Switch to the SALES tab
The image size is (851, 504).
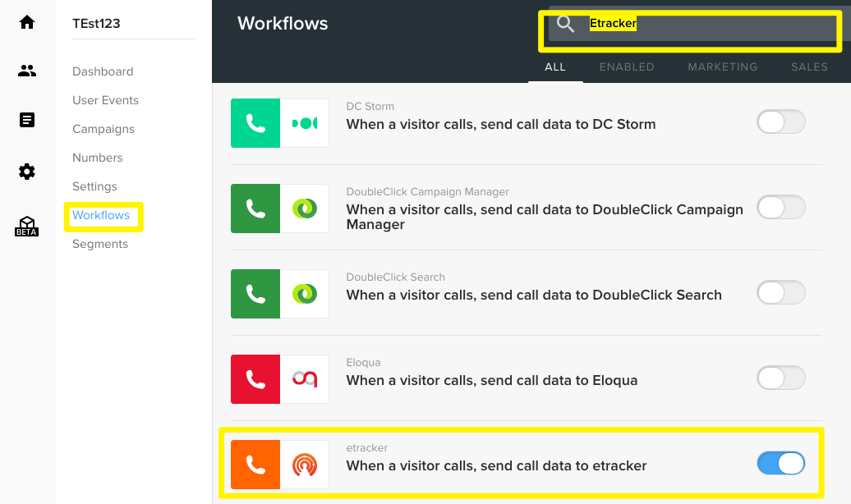pos(809,67)
